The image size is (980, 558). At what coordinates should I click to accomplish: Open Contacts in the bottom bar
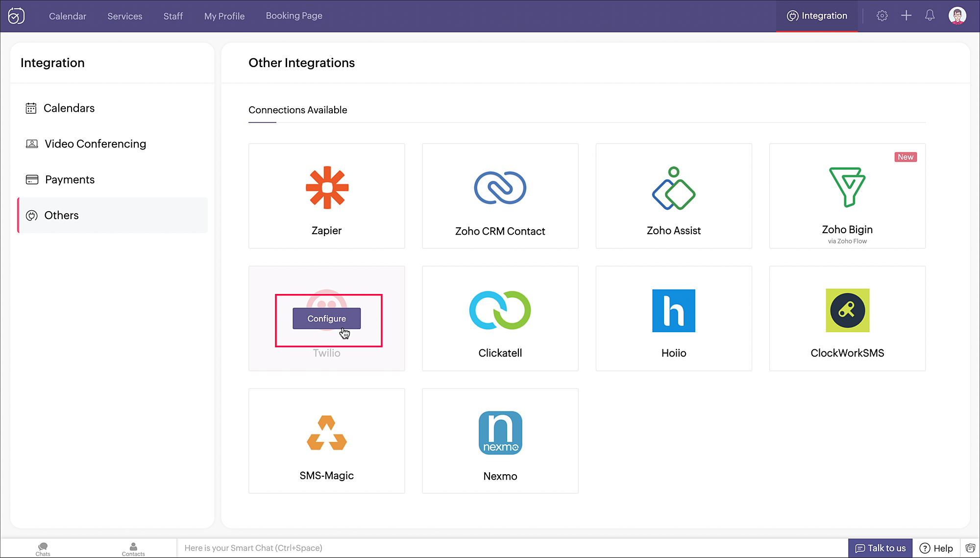pyautogui.click(x=133, y=549)
